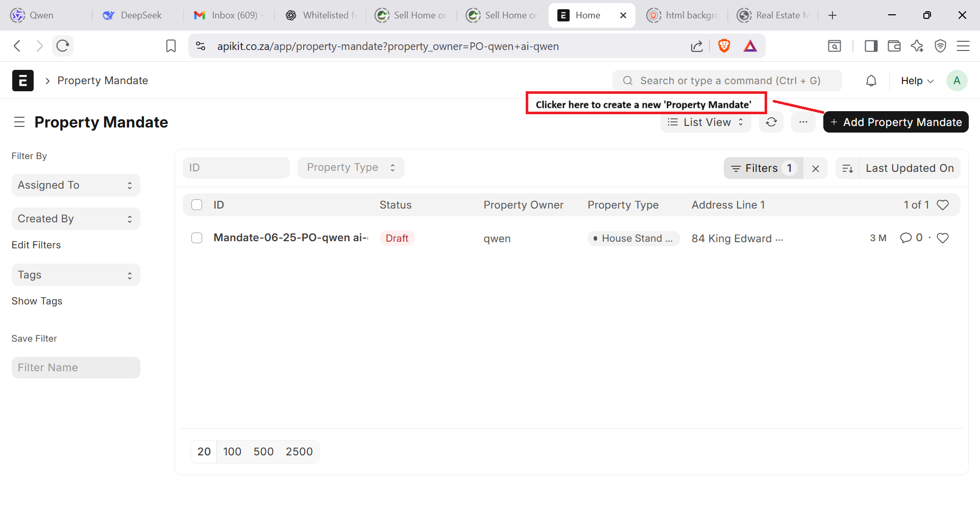
Task: Open the Property Type filter dropdown
Action: tap(351, 168)
